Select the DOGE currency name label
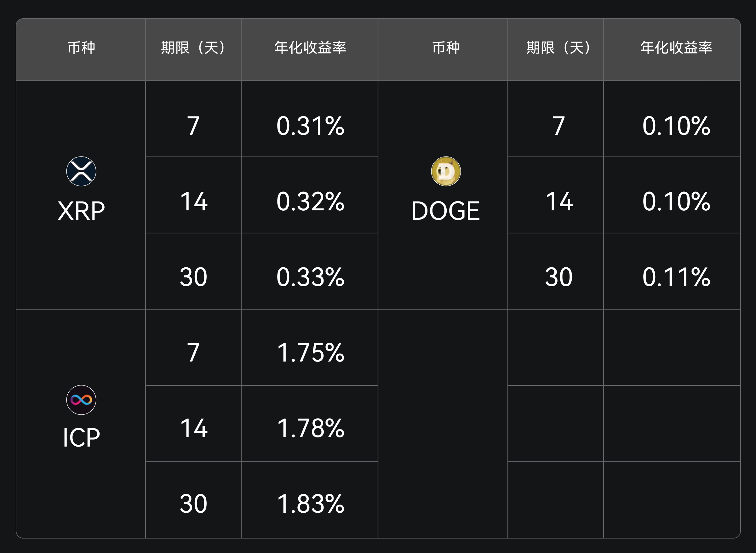756x553 pixels. (x=446, y=211)
